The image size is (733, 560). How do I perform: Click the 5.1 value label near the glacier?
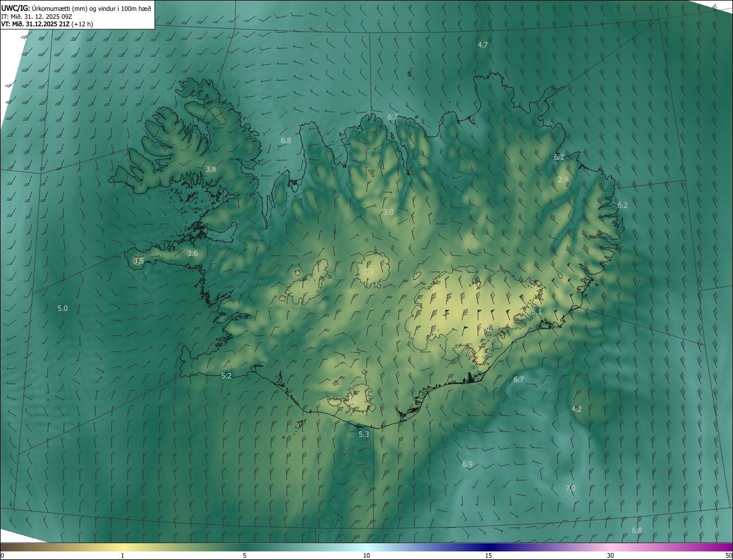pyautogui.click(x=537, y=311)
